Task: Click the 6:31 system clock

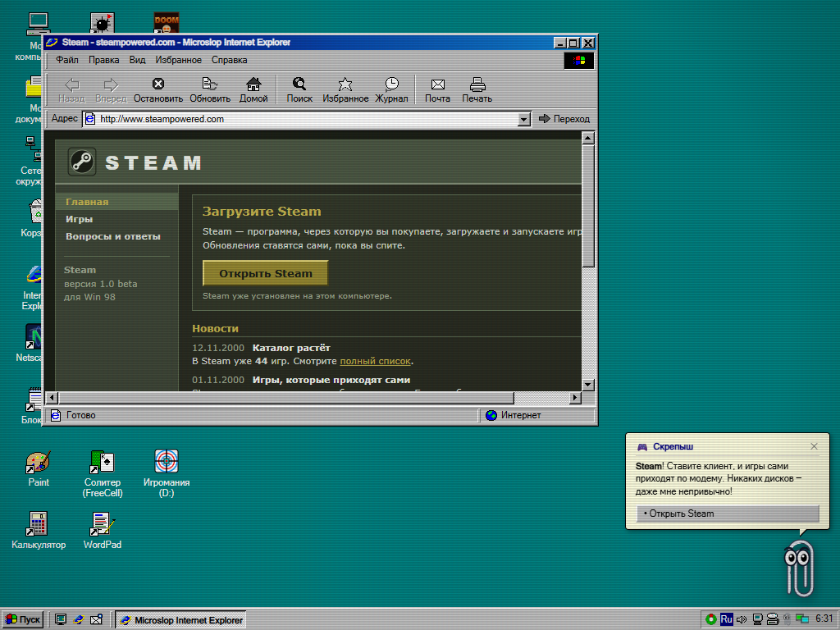Action: tap(824, 619)
